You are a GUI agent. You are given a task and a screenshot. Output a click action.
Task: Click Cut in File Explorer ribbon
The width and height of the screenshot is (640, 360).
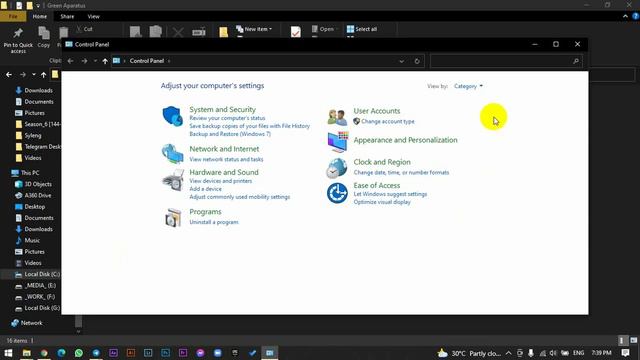tap(85, 29)
